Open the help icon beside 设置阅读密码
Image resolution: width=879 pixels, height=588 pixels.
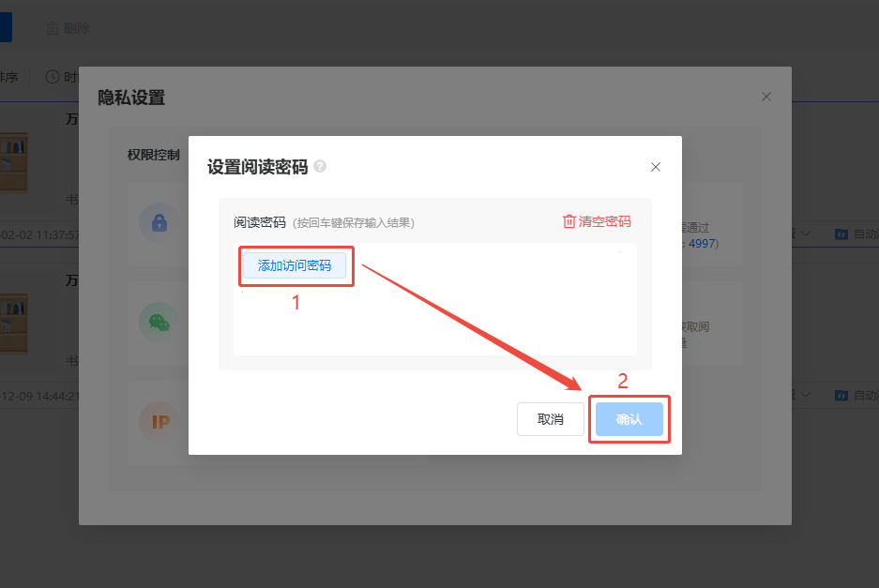[x=320, y=167]
